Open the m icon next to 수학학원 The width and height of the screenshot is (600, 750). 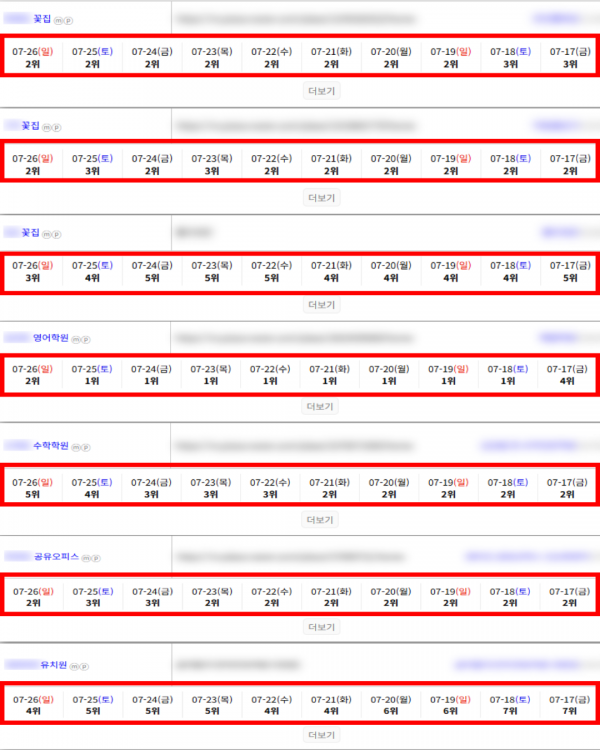pyautogui.click(x=76, y=447)
